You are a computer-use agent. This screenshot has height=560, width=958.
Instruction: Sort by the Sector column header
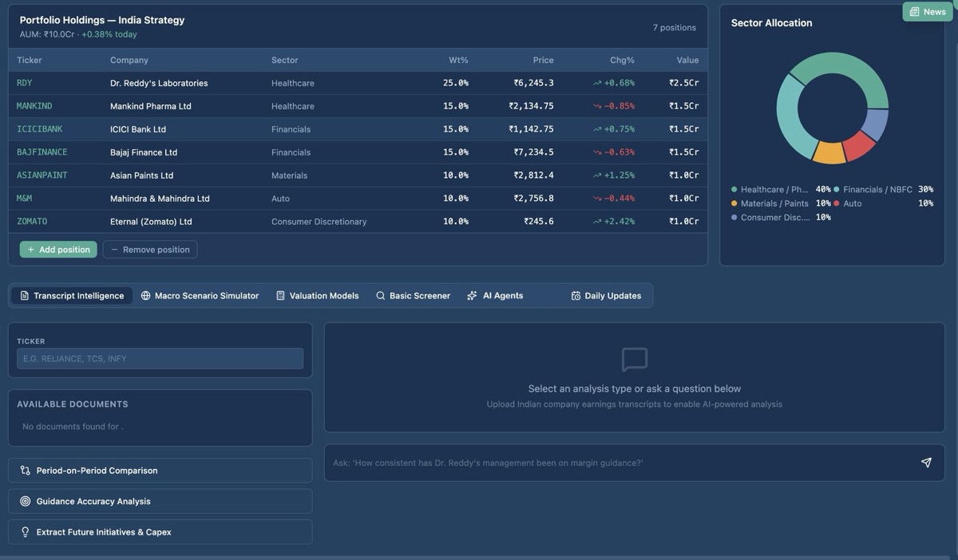(x=284, y=61)
